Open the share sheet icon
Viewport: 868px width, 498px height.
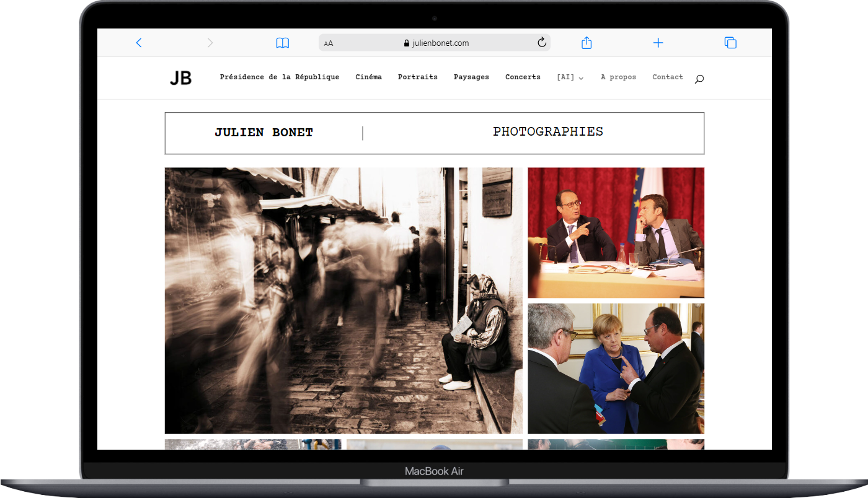click(587, 43)
